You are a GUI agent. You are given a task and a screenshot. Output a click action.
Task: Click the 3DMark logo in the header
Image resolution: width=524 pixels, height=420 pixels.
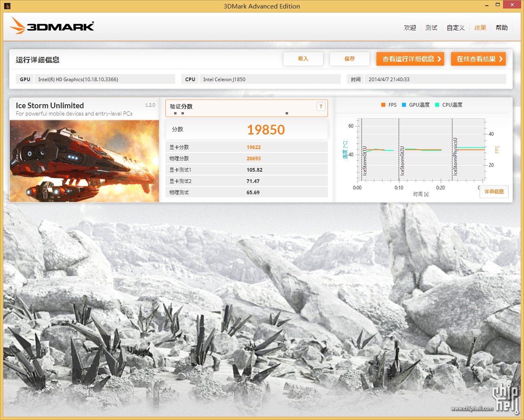52,26
